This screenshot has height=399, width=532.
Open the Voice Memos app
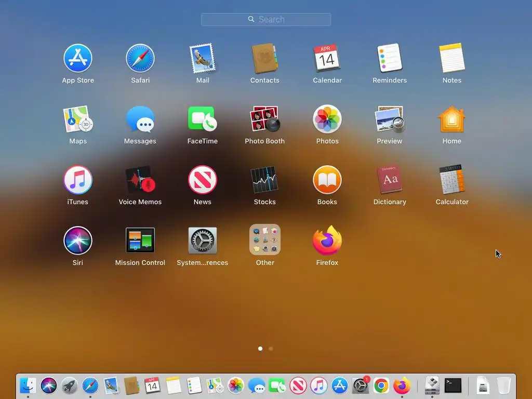(x=140, y=180)
